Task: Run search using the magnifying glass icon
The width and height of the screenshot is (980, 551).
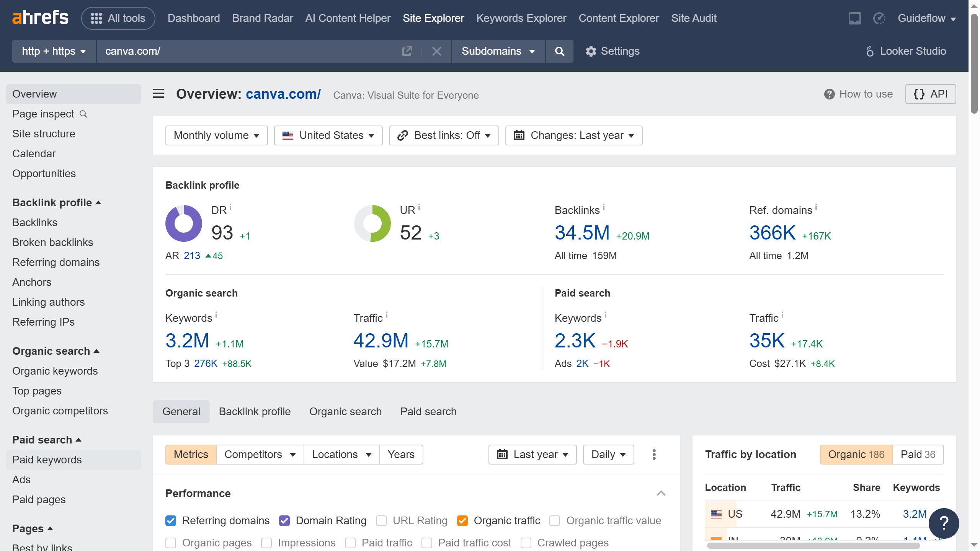Action: 559,51
